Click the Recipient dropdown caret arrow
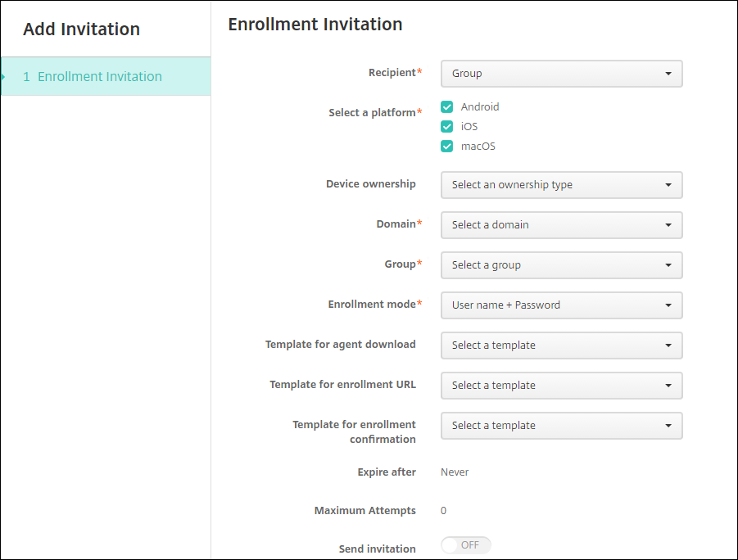 (668, 74)
